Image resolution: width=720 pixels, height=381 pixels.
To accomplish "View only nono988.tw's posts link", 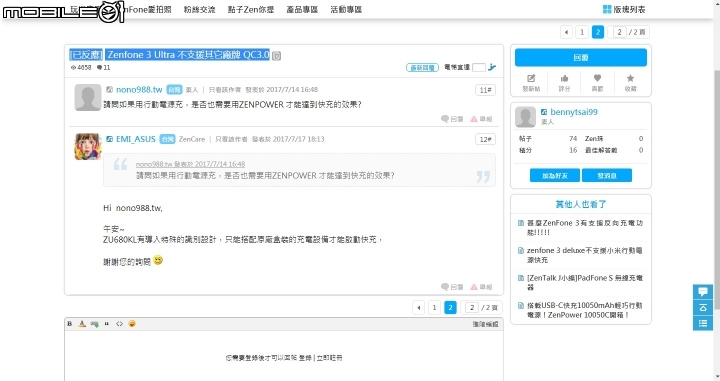I will point(225,90).
